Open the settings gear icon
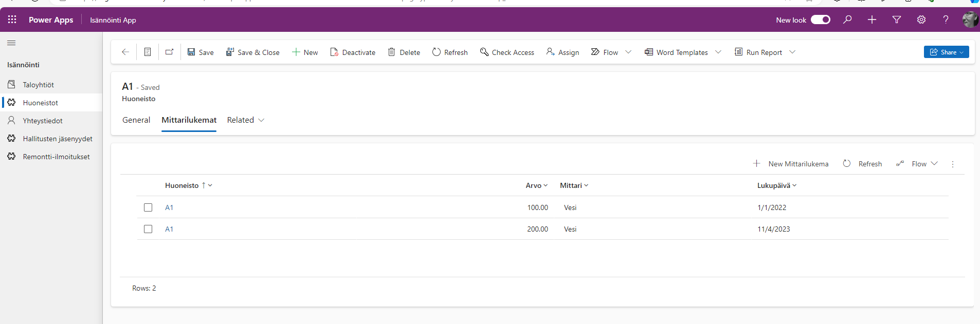 click(921, 20)
